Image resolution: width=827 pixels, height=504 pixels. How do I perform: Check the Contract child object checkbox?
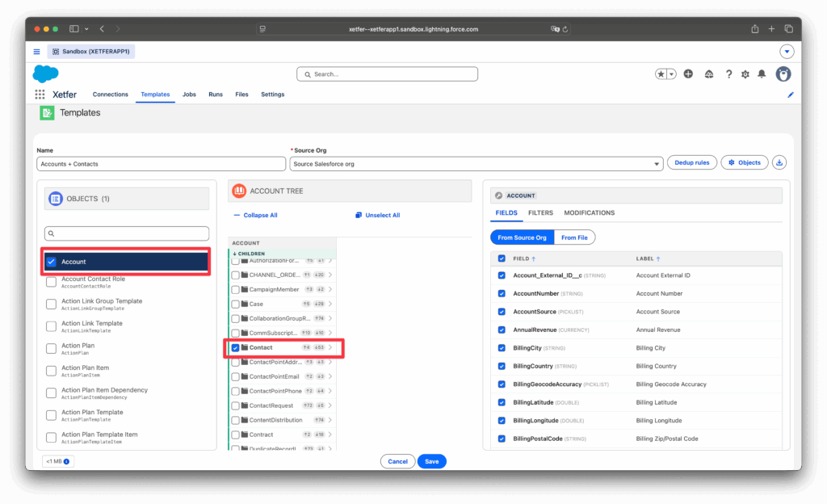235,435
